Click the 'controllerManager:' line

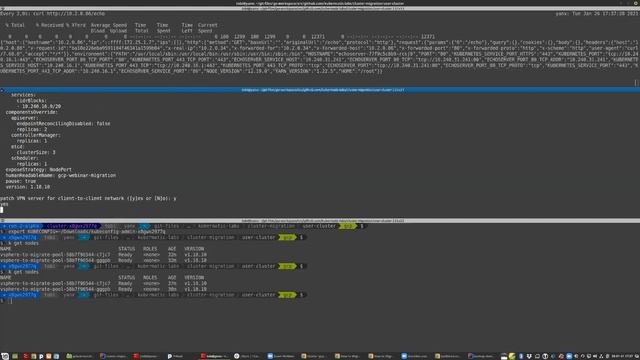(x=36, y=135)
